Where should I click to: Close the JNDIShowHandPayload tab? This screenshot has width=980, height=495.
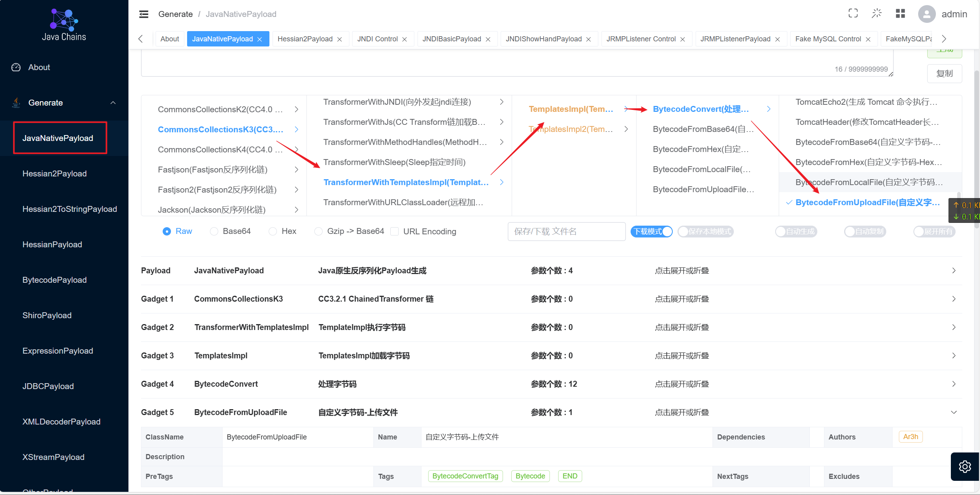point(588,39)
